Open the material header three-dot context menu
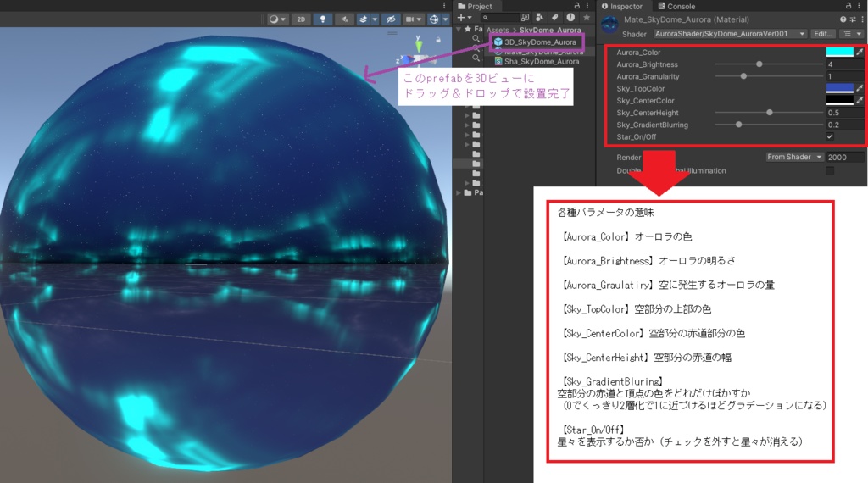 coord(861,19)
